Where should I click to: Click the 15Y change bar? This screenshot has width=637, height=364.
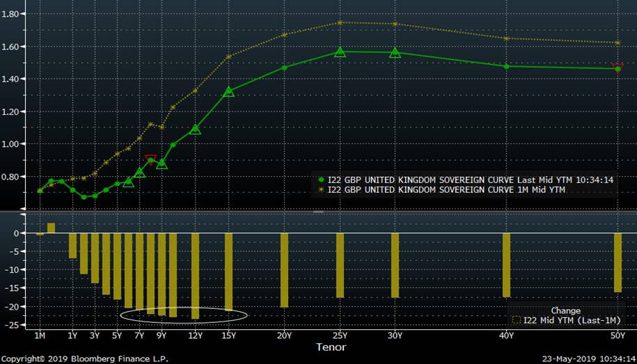(229, 271)
